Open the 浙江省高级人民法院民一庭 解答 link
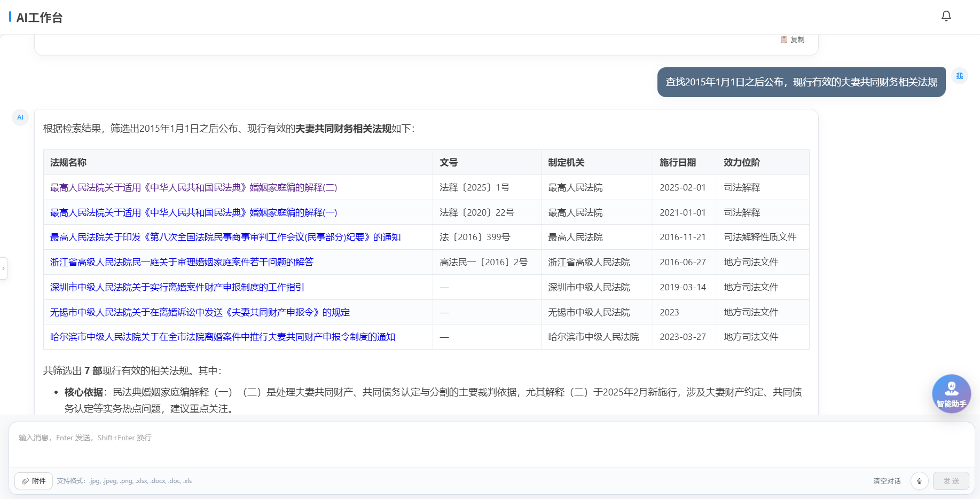The height and width of the screenshot is (499, 980). [182, 262]
